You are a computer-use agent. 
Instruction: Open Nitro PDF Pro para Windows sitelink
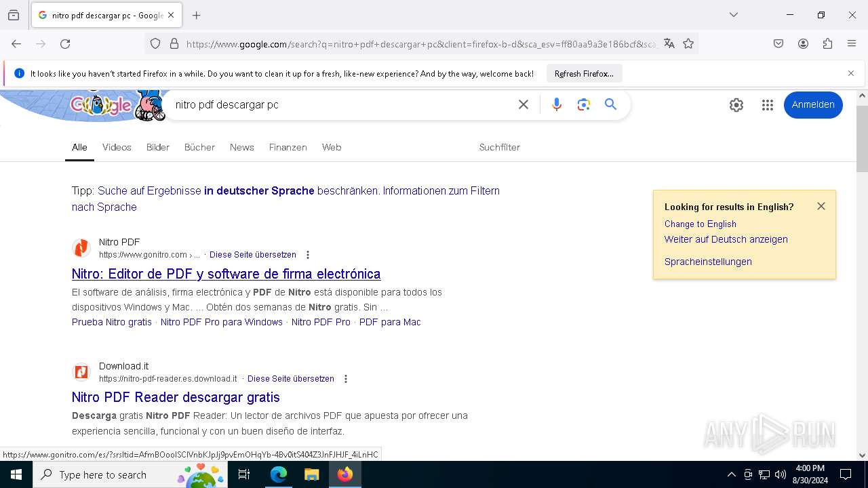pos(222,322)
